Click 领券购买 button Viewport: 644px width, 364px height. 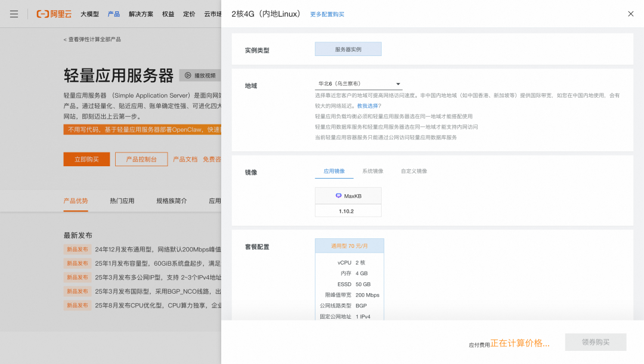point(596,342)
